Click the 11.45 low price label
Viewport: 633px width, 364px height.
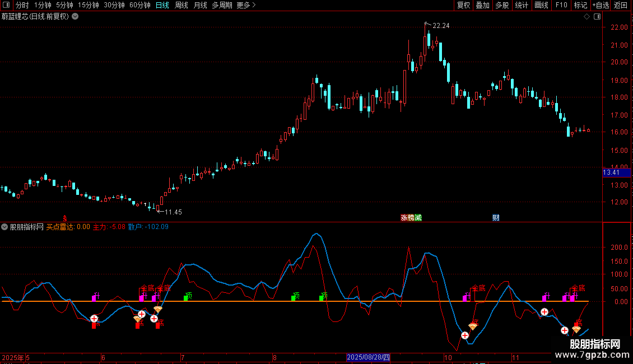coord(173,212)
